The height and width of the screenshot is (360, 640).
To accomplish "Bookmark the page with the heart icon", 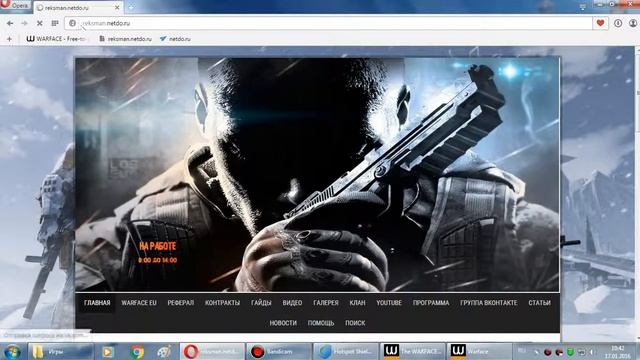I will click(600, 23).
